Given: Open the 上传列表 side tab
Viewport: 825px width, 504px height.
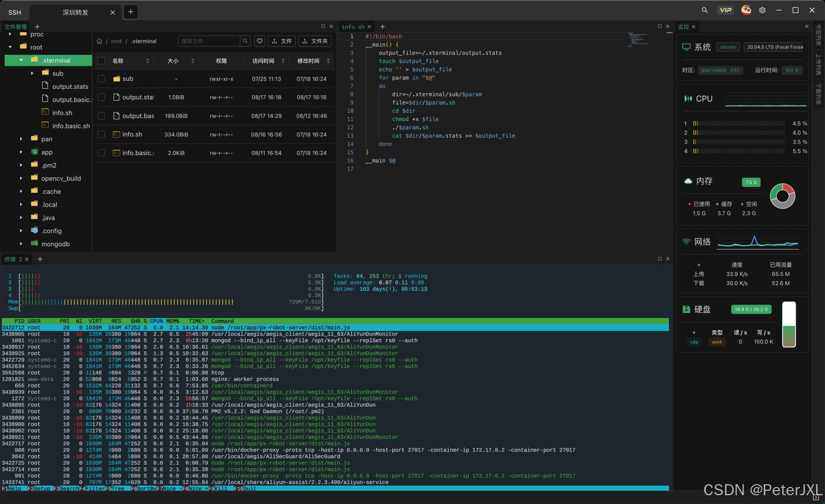Looking at the screenshot, I should (x=818, y=64).
